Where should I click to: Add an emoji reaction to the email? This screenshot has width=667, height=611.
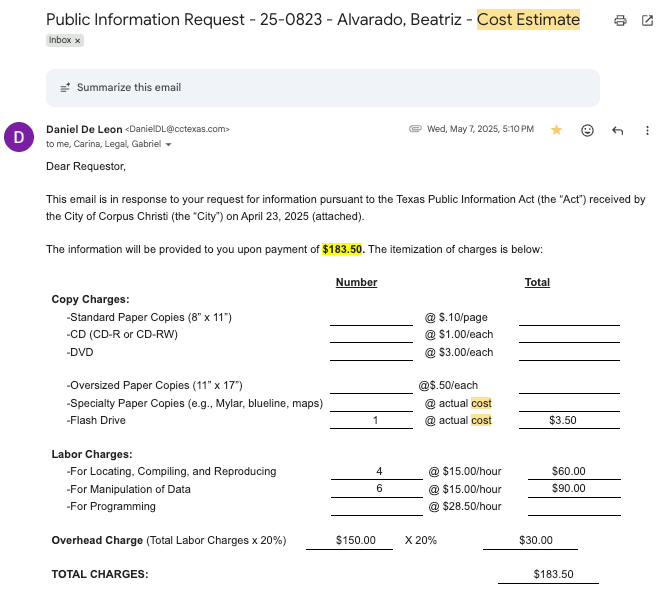pyautogui.click(x=587, y=130)
